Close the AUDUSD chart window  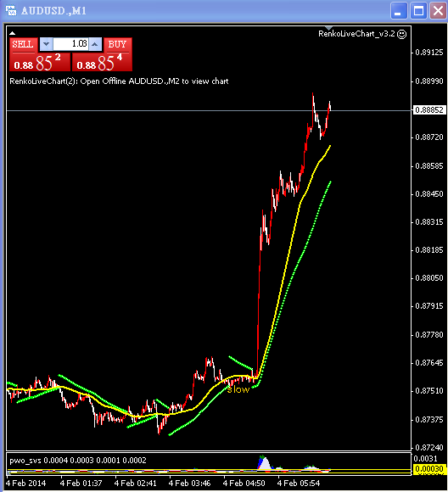click(x=439, y=11)
